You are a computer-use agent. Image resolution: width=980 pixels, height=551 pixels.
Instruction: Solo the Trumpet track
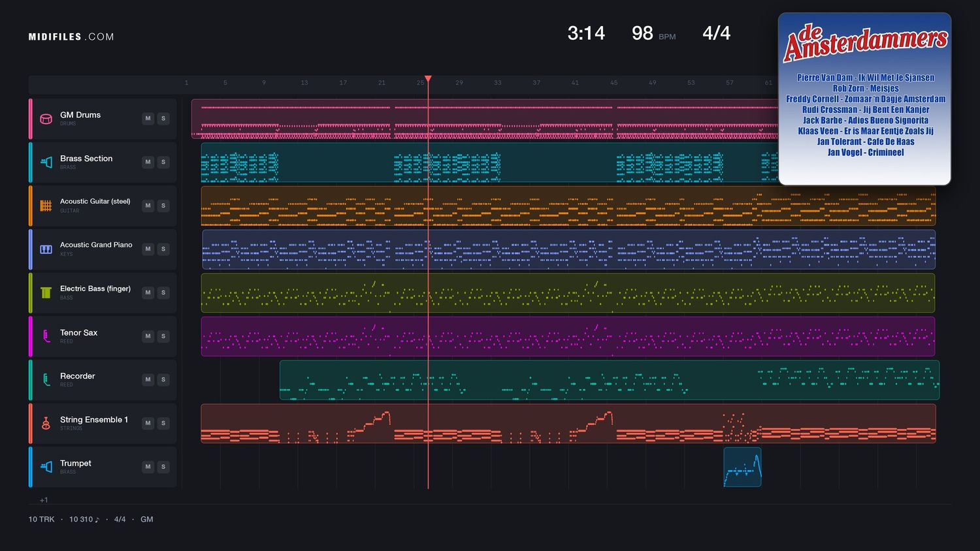(163, 467)
